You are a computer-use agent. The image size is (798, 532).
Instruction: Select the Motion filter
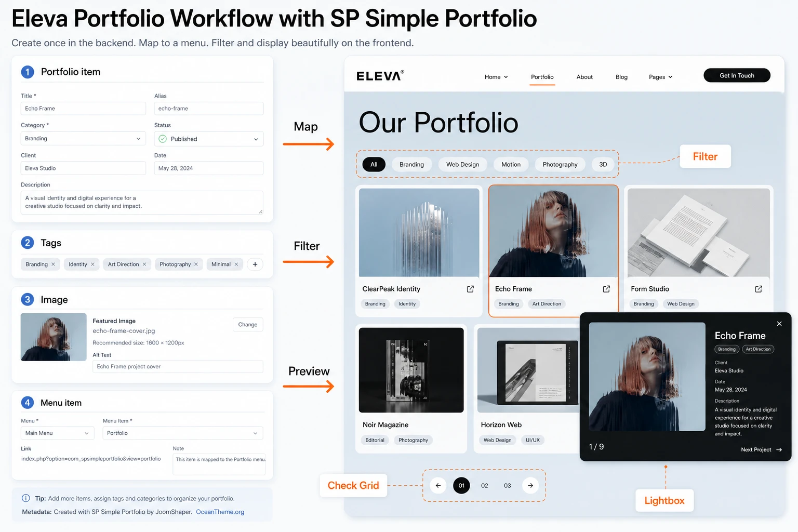511,165
